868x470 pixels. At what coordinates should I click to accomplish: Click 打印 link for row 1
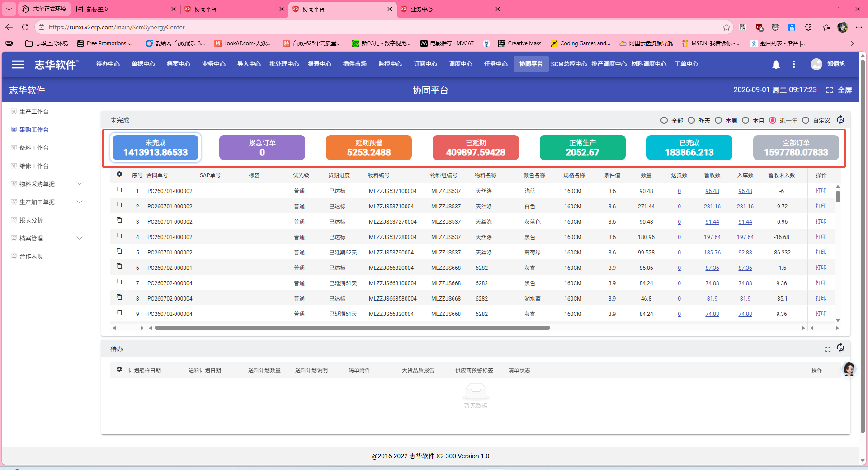821,191
